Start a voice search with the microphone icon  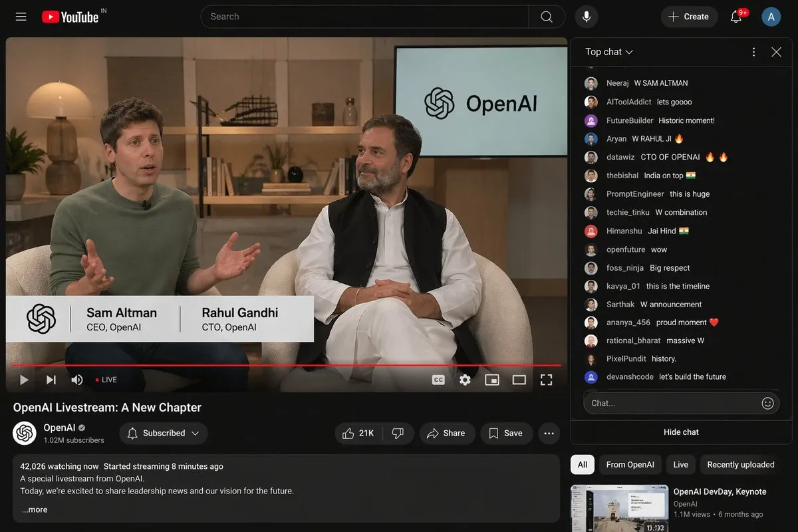[x=586, y=16]
